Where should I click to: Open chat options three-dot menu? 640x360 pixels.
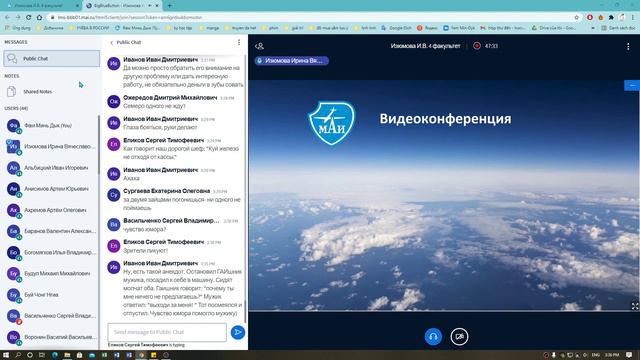239,42
